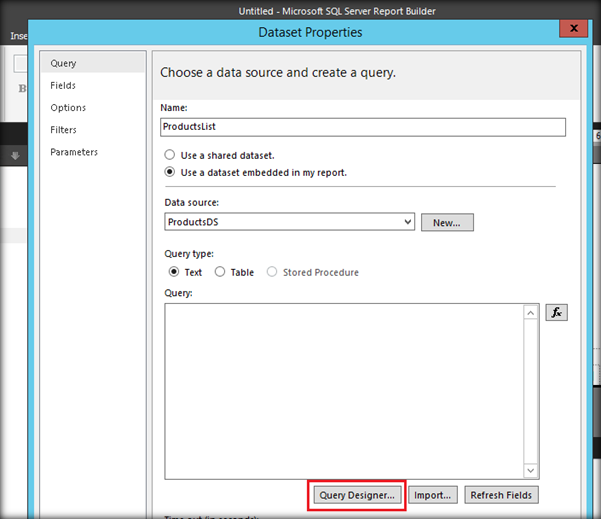Switch to the Fields page
Screen dimensions: 601x519
click(x=63, y=85)
